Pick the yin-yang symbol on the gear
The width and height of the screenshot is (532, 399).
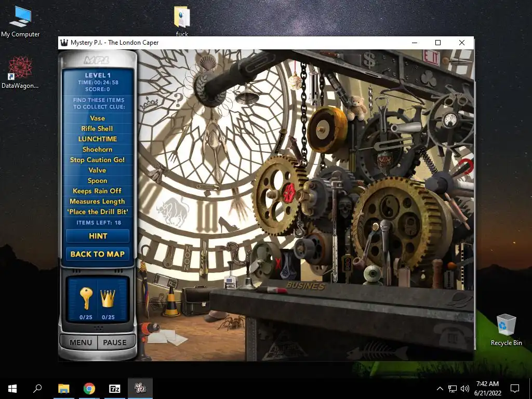[x=389, y=207]
